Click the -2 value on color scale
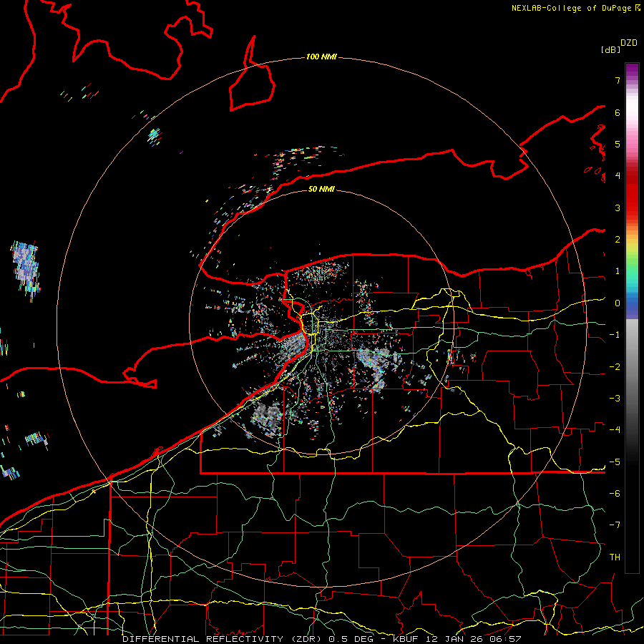This screenshot has width=644, height=644. [615, 367]
